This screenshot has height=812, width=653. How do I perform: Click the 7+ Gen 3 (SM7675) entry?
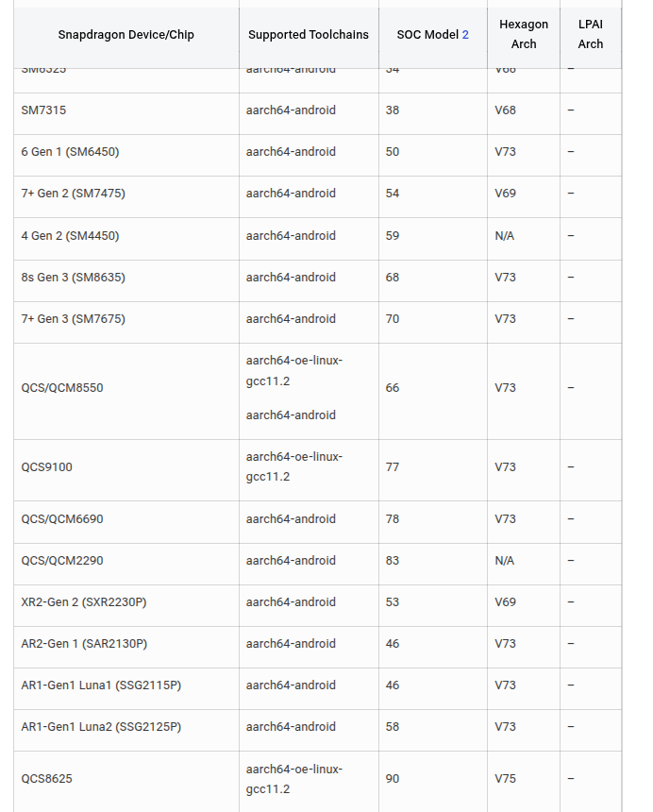pyautogui.click(x=73, y=319)
